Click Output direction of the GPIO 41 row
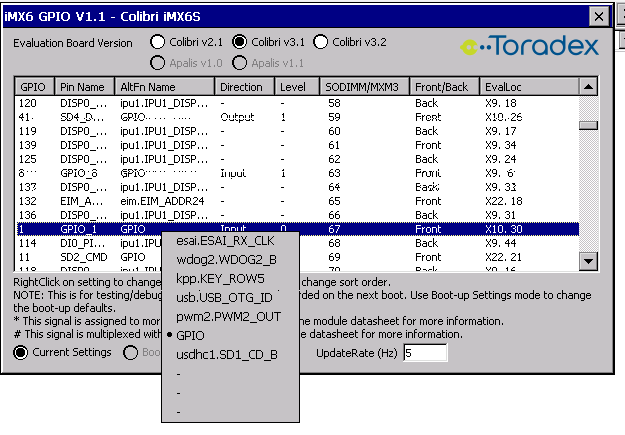The height and width of the screenshot is (435, 625). click(x=237, y=117)
